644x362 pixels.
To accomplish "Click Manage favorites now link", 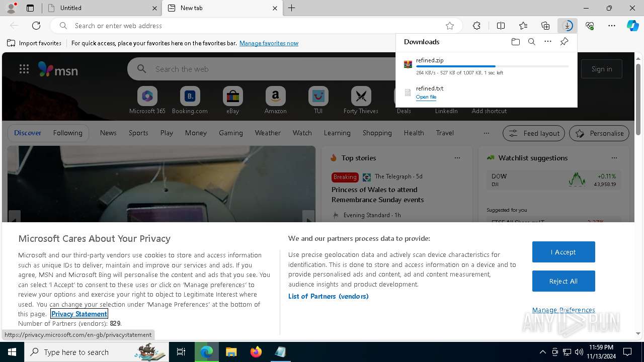I will click(x=269, y=43).
